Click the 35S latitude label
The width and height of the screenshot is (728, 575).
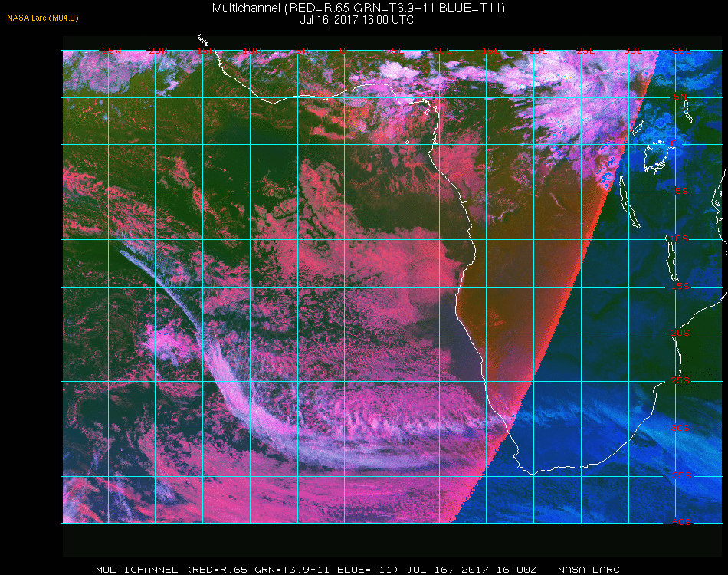(681, 475)
